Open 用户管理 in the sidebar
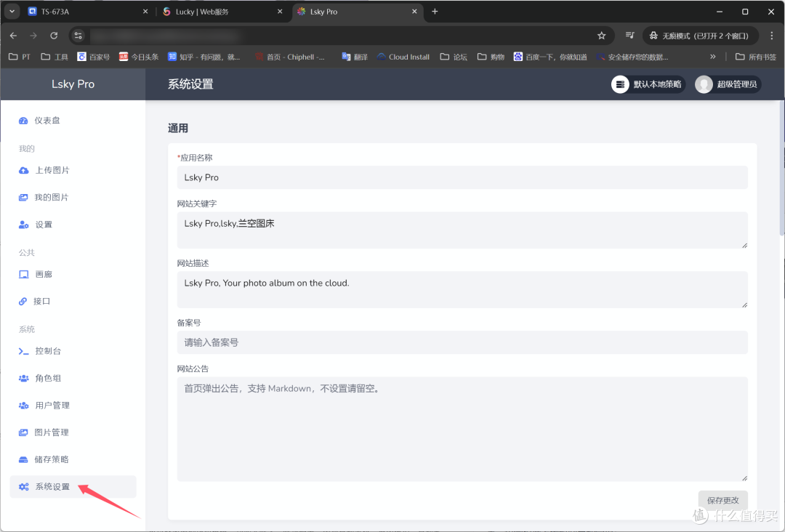Image resolution: width=785 pixels, height=532 pixels. pyautogui.click(x=73, y=406)
